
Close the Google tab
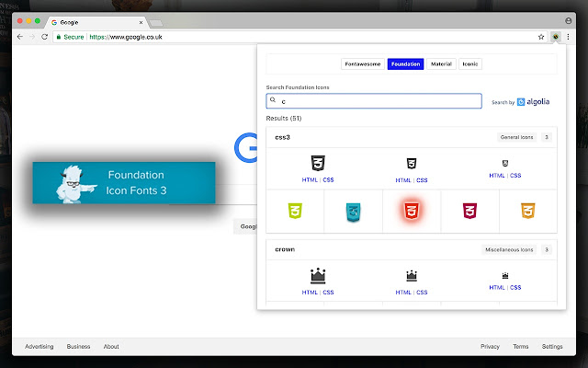coord(141,22)
